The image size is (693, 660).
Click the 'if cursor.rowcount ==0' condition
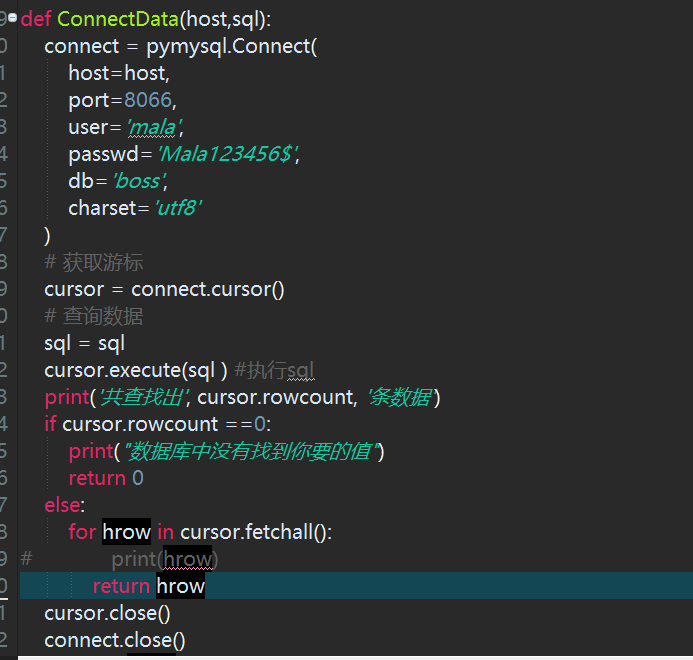158,424
